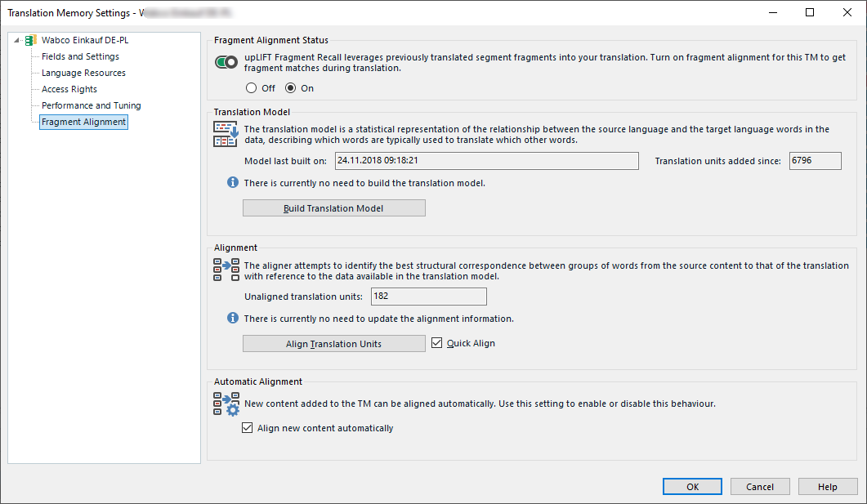Collapse the Wabco Einkauf DE-PL tree node
This screenshot has width=867, height=504.
tap(16, 40)
